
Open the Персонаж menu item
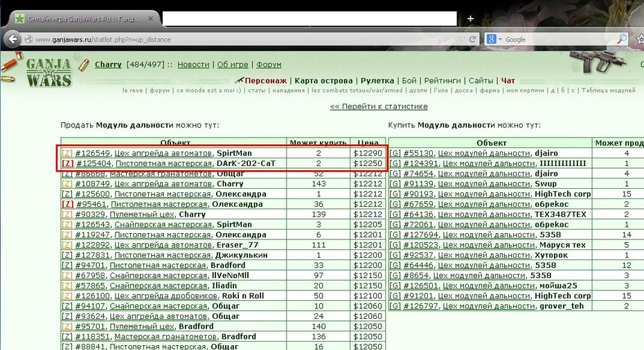265,80
